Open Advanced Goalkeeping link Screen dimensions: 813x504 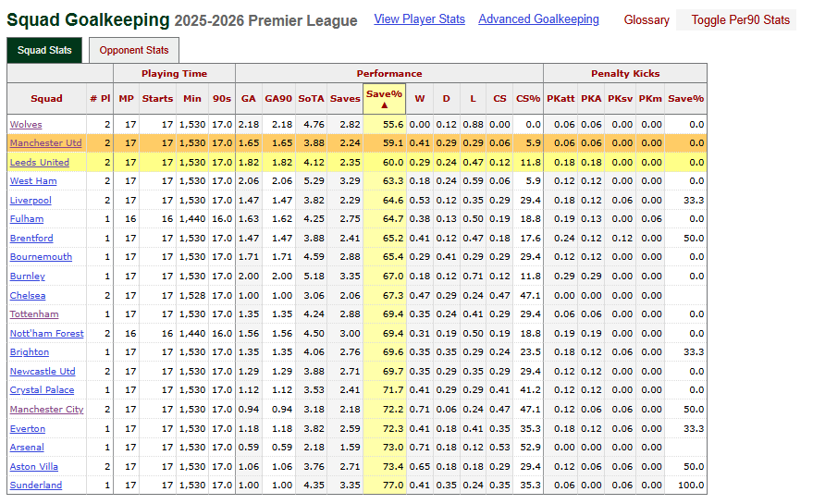538,19
